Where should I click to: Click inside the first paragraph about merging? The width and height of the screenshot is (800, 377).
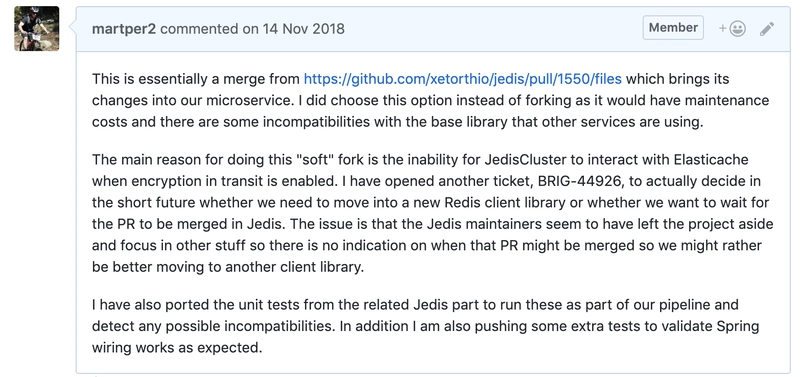pos(430,100)
